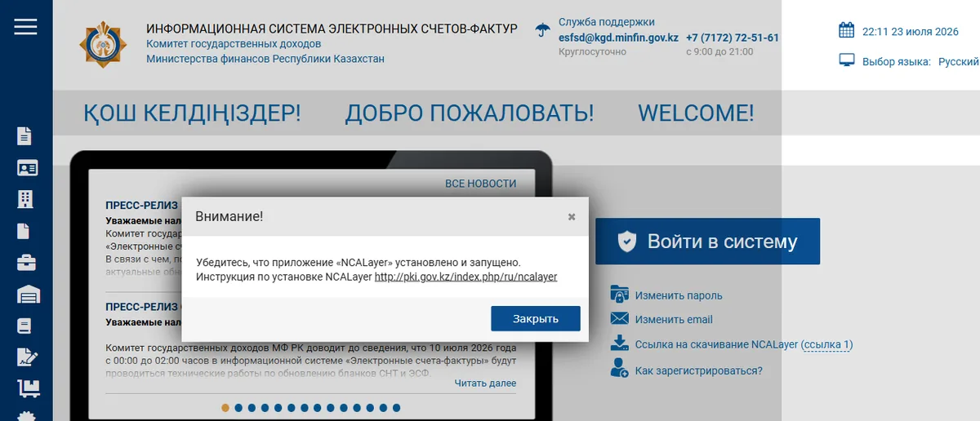This screenshot has height=421, width=980.
Task: Open Как зарегистрироваться? link
Action: coord(698,370)
